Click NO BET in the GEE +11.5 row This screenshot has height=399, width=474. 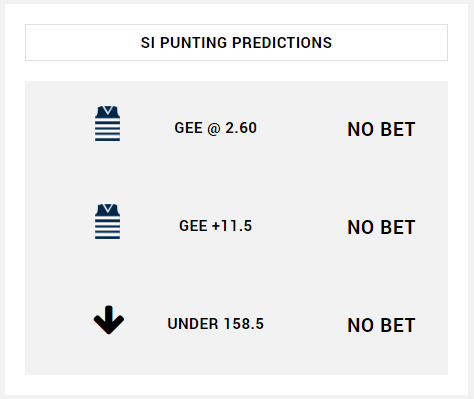point(381,227)
